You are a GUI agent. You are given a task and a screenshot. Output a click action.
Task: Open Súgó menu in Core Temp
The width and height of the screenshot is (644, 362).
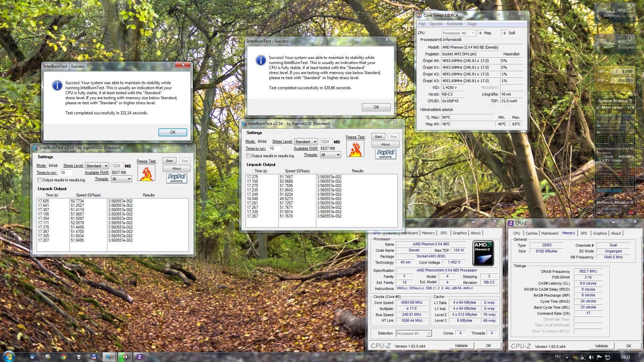coord(472,24)
